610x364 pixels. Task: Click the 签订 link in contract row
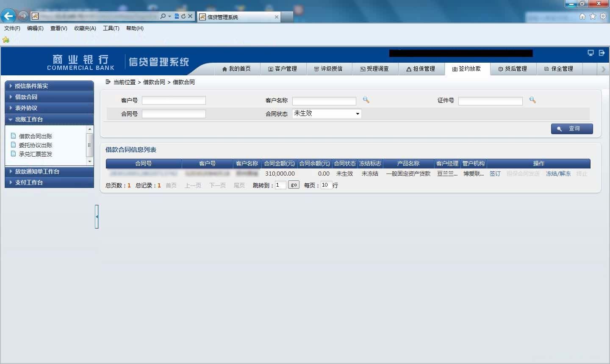coord(495,174)
